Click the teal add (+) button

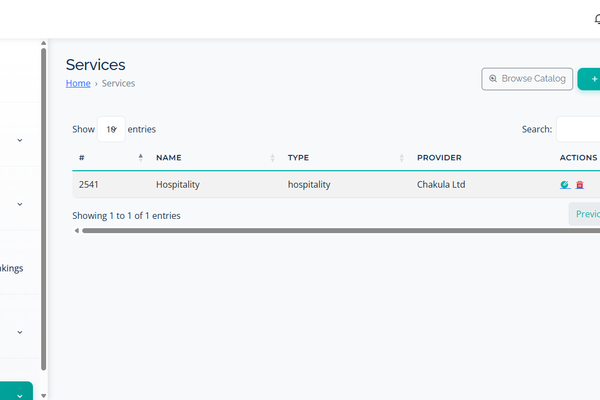point(590,79)
